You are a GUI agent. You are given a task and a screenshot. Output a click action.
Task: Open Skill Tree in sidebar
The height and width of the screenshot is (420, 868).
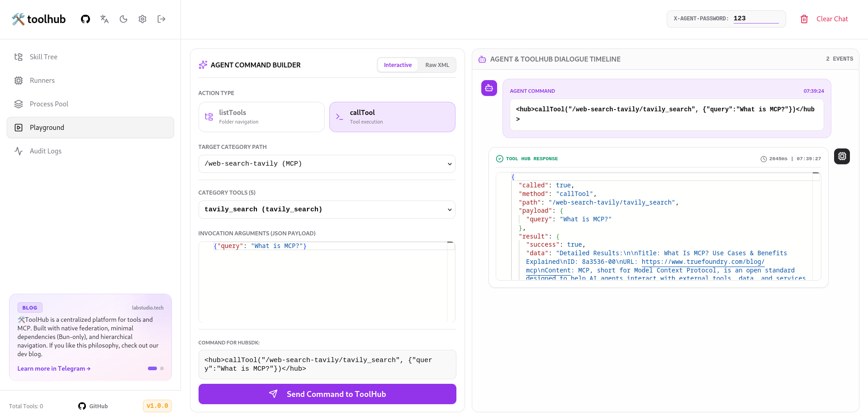(90, 57)
